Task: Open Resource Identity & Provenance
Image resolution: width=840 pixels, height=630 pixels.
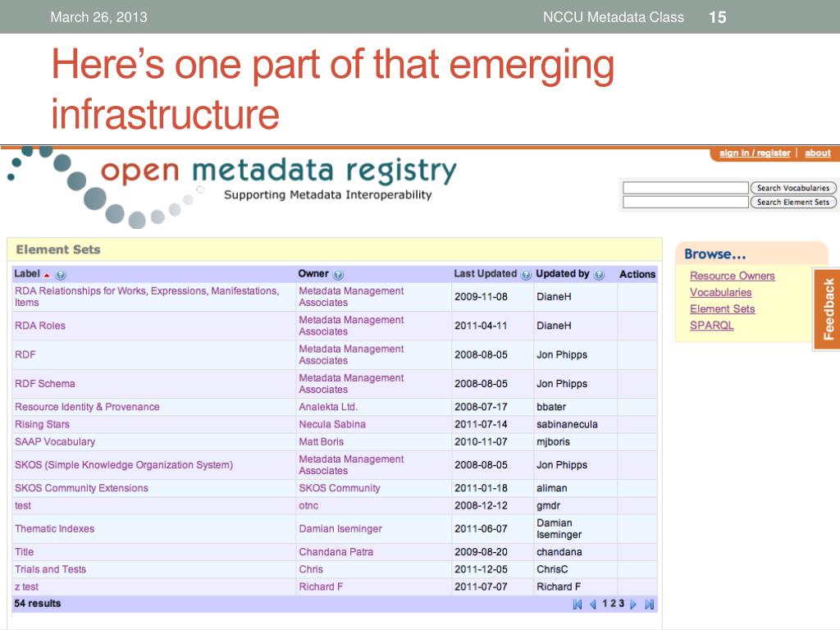Action: tap(87, 407)
